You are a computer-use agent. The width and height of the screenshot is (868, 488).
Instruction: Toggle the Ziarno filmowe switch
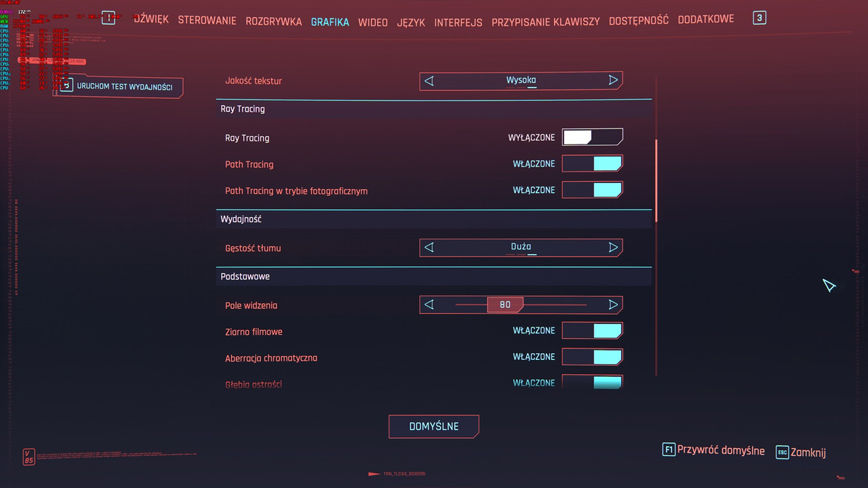pyautogui.click(x=592, y=330)
